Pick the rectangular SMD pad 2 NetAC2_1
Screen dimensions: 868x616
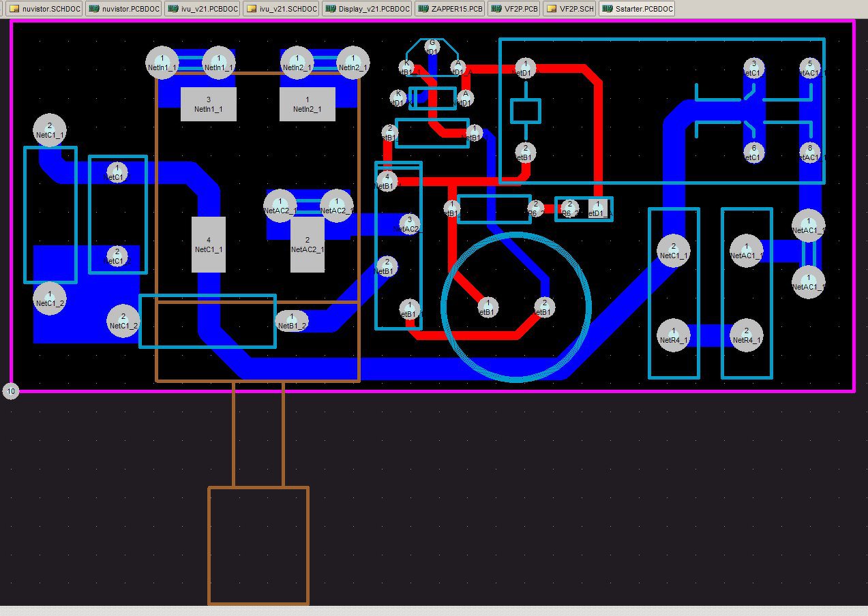(308, 245)
